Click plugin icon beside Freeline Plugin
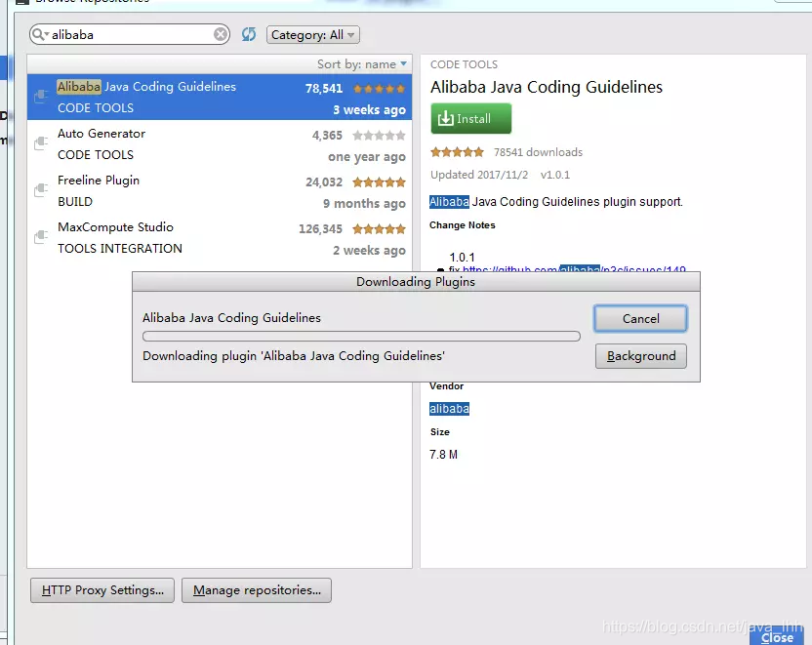The image size is (812, 645). [x=41, y=190]
